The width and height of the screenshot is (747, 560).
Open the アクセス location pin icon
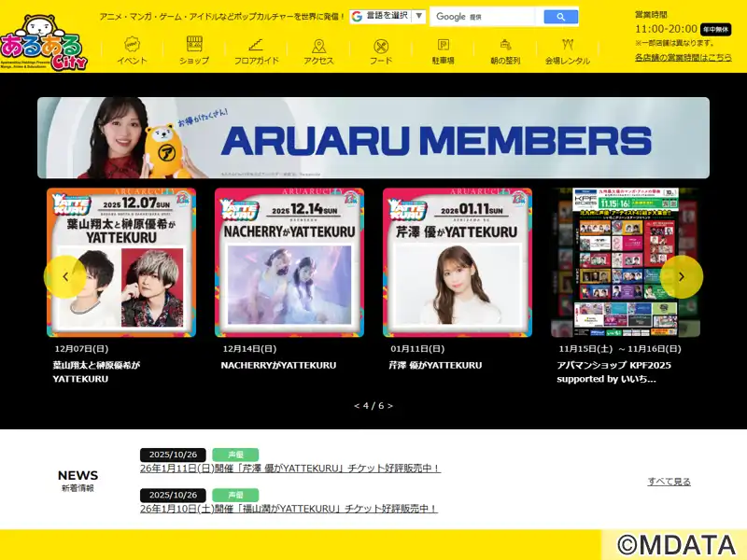click(x=318, y=47)
